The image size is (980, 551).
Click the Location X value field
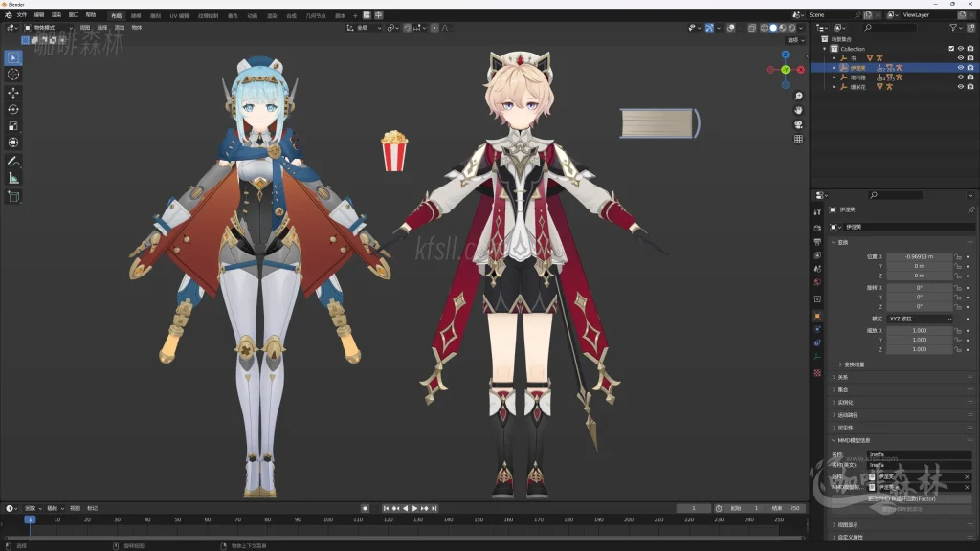coord(920,256)
